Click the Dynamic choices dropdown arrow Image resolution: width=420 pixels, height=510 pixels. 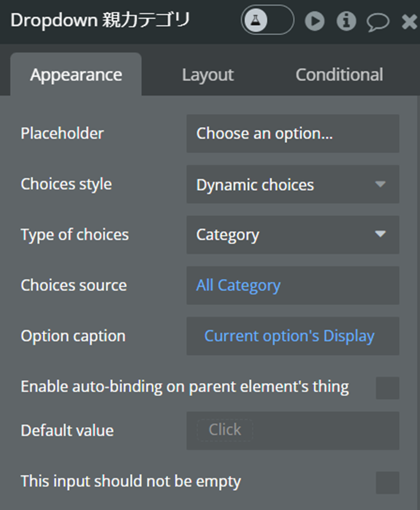(380, 184)
